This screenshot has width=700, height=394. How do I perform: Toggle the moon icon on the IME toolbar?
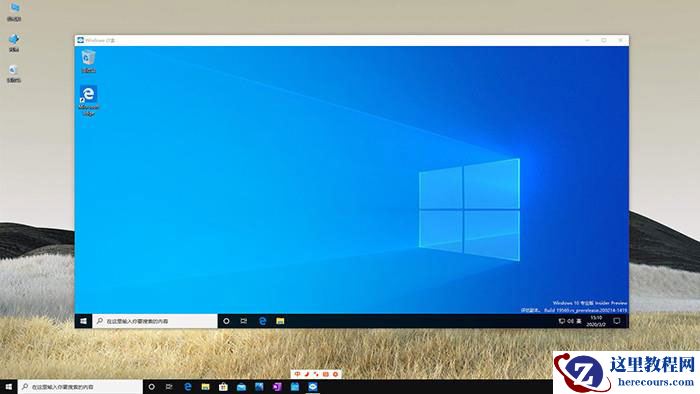307,374
